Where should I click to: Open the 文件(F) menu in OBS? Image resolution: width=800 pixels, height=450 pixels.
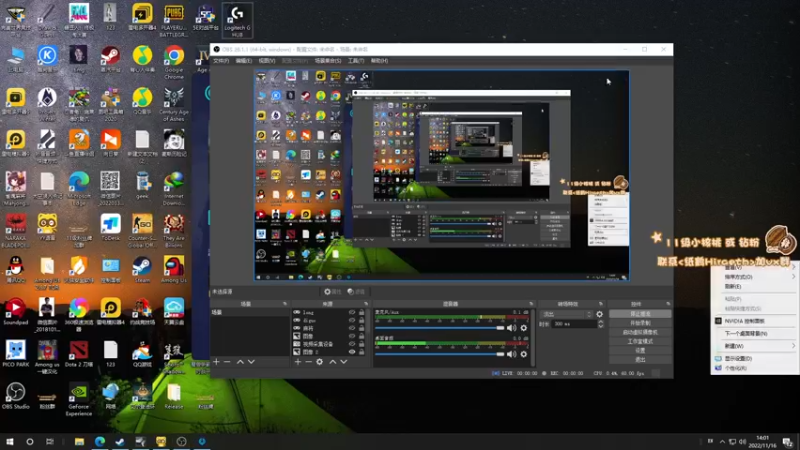pyautogui.click(x=221, y=61)
